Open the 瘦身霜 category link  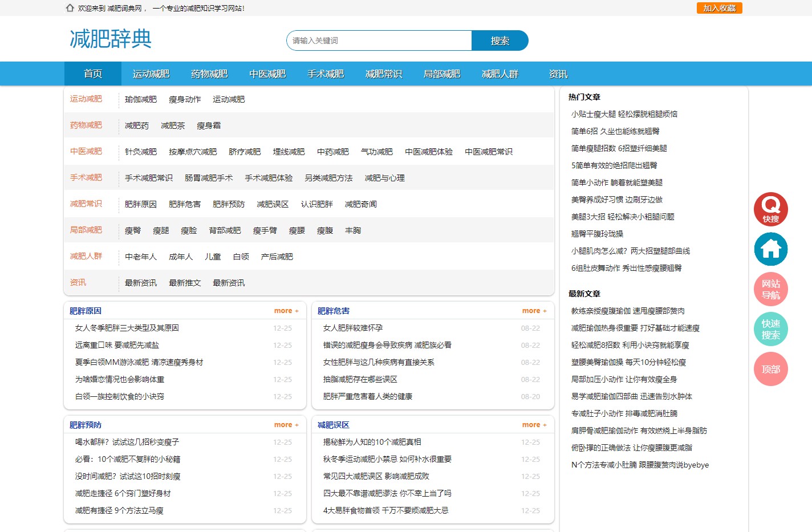209,125
